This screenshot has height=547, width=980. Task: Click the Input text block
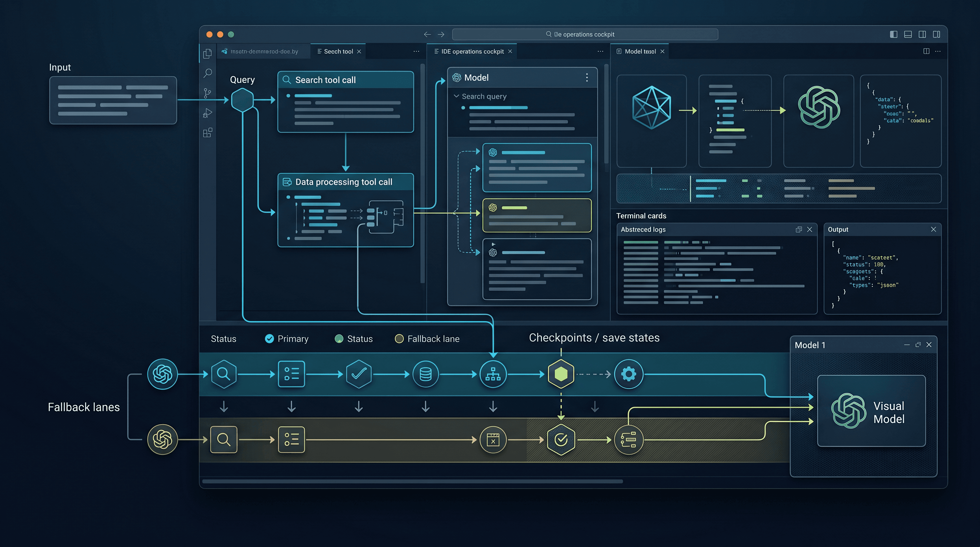(113, 100)
